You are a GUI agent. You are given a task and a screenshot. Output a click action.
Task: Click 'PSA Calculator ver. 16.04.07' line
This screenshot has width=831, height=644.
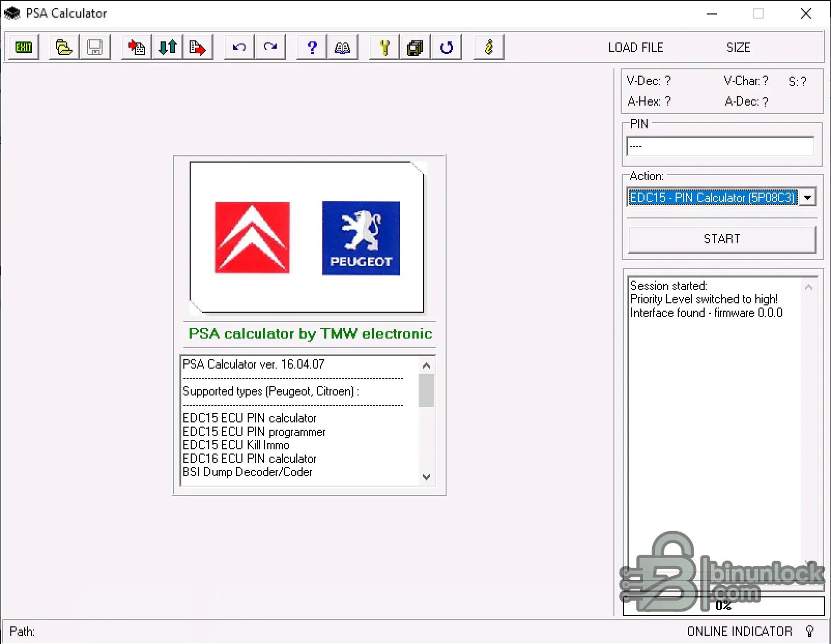click(254, 364)
